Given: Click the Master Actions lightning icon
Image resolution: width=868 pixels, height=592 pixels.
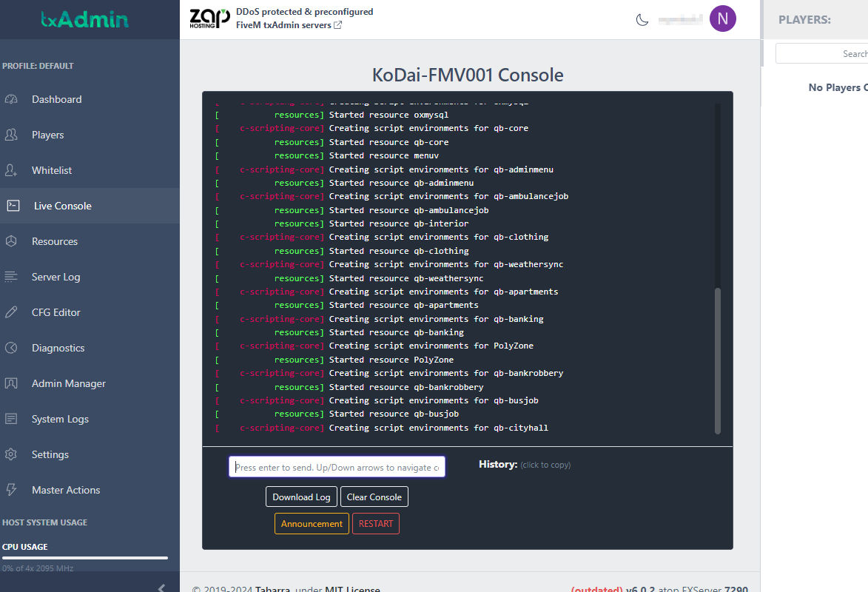Looking at the screenshot, I should 11,490.
